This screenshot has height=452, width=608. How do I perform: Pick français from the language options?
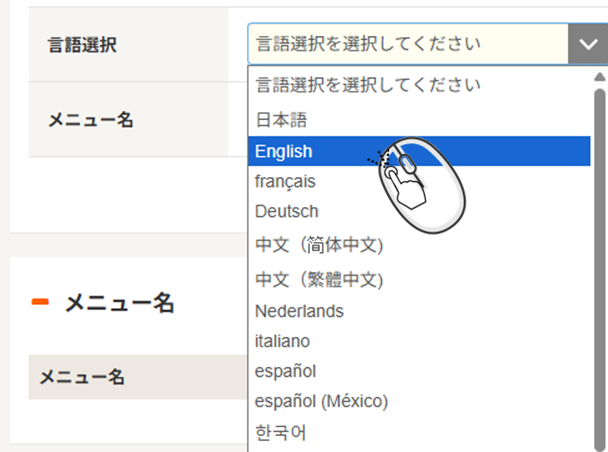click(x=285, y=181)
